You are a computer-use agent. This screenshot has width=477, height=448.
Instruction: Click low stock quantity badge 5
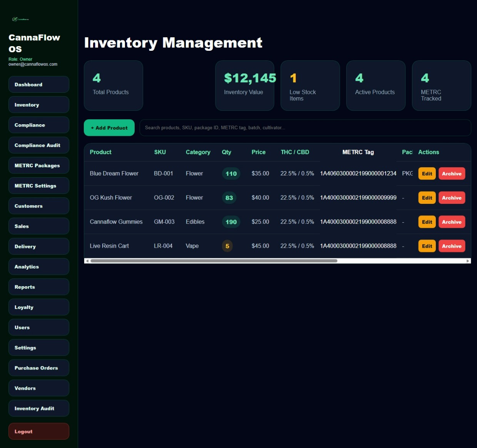(227, 246)
